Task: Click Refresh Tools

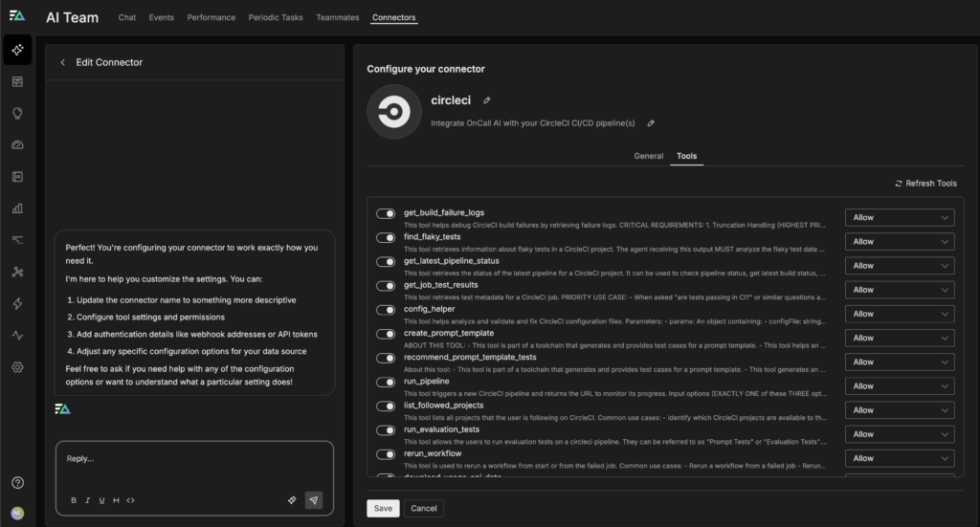Action: click(925, 184)
